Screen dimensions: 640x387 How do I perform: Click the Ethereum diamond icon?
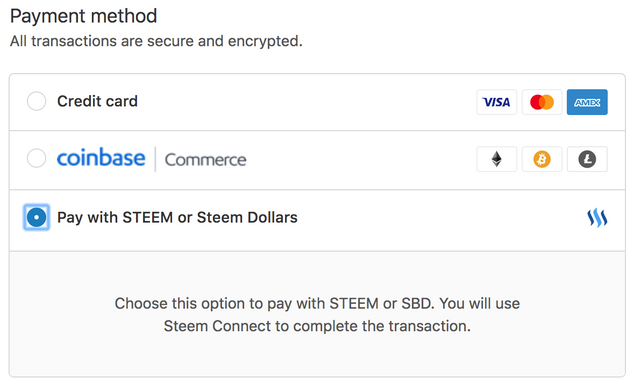click(x=496, y=159)
